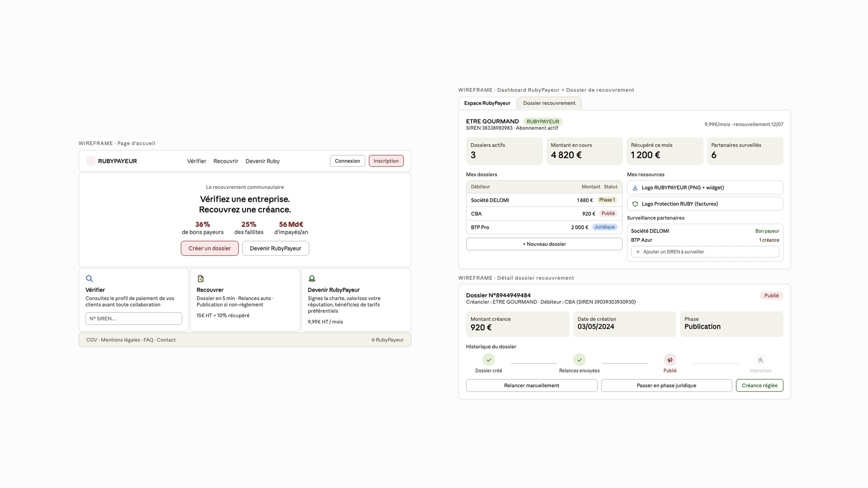Click the RUBYPAYEUR green badge
The height and width of the screenshot is (488, 868).
click(543, 122)
